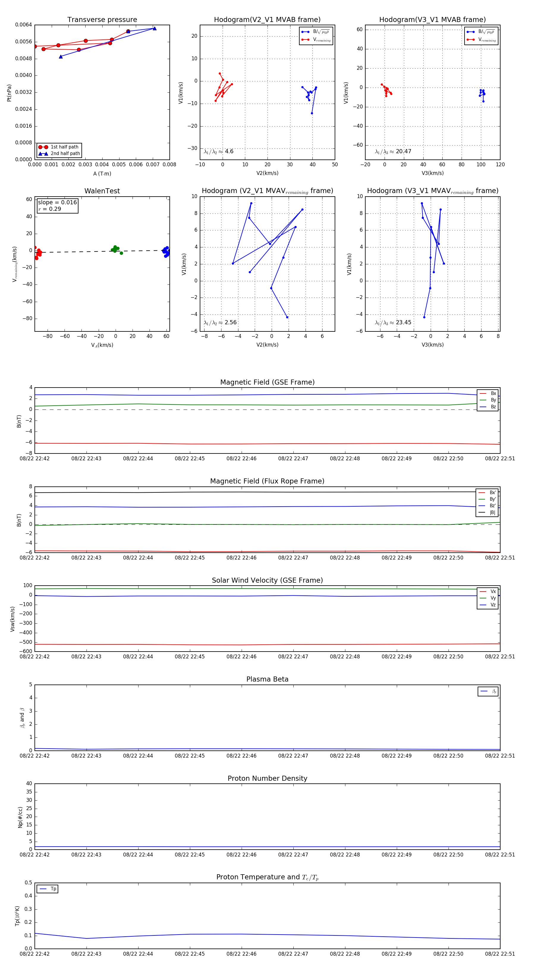
Task: Click the "r = 0.29" annotation
Action: (x=50, y=209)
